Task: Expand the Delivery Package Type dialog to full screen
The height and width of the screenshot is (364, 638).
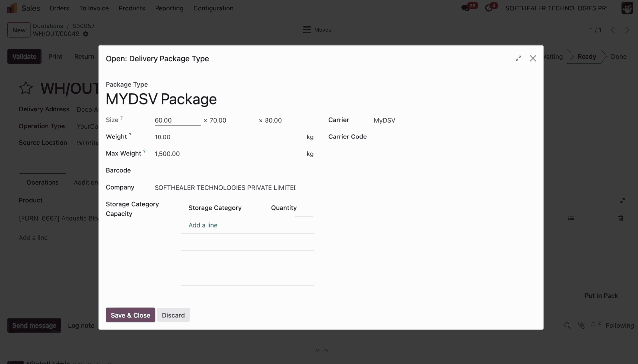Action: (x=518, y=58)
